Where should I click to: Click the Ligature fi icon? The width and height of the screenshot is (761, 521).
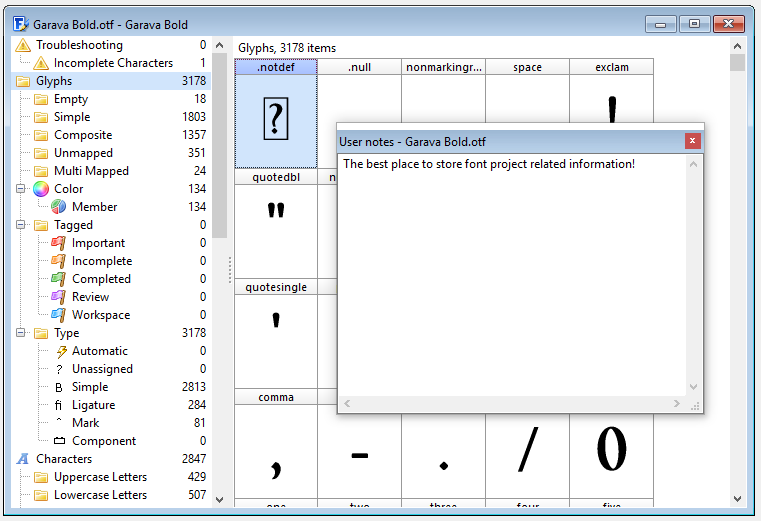click(58, 405)
